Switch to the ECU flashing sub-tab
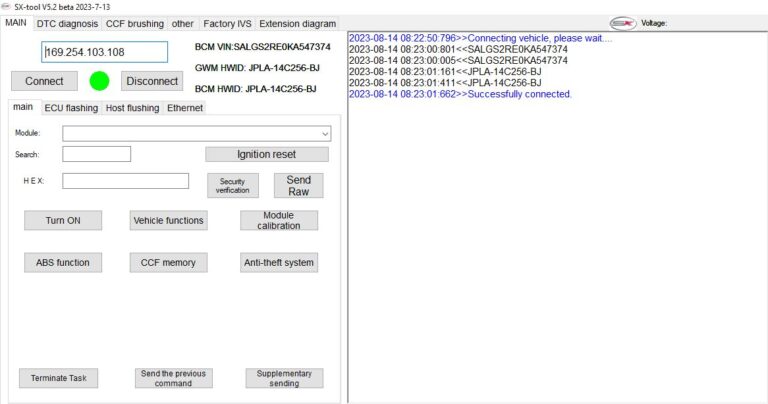 point(70,108)
